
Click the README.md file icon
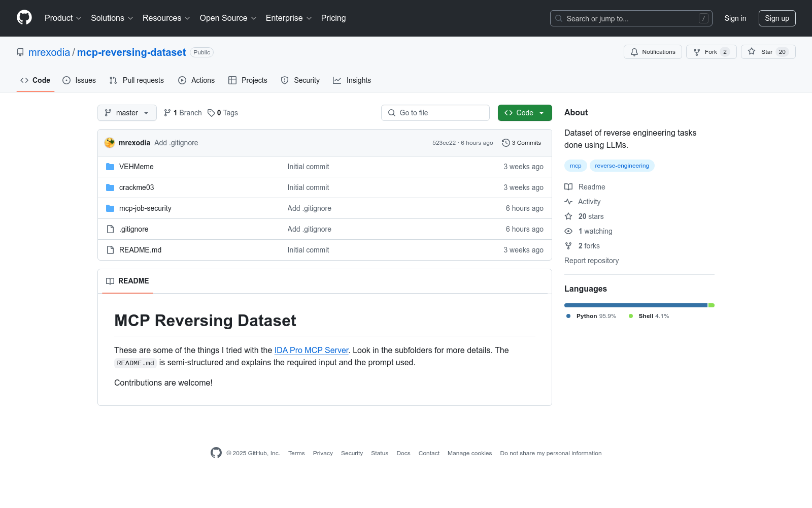(x=110, y=250)
